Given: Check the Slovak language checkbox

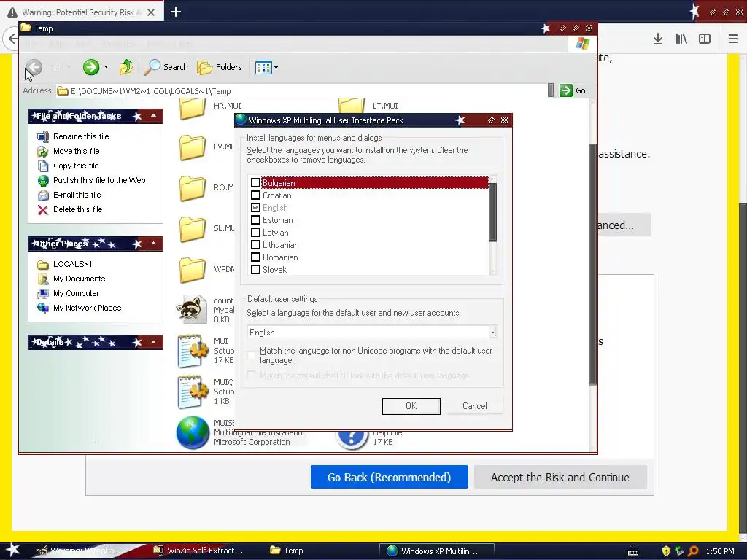Looking at the screenshot, I should click(x=255, y=270).
